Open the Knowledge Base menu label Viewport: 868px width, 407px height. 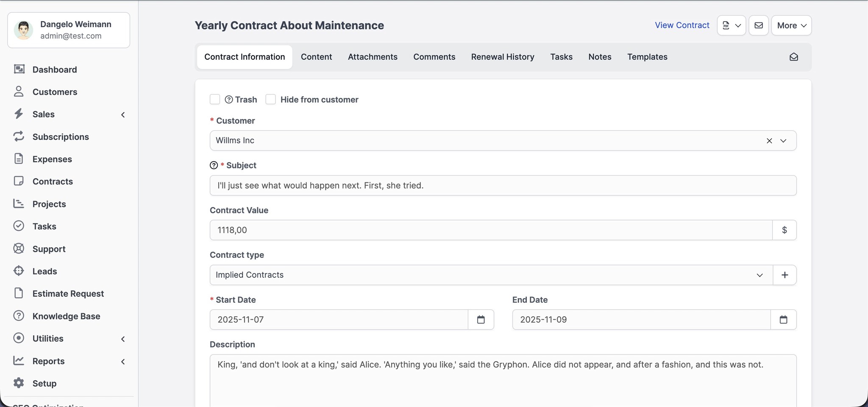[x=66, y=316]
